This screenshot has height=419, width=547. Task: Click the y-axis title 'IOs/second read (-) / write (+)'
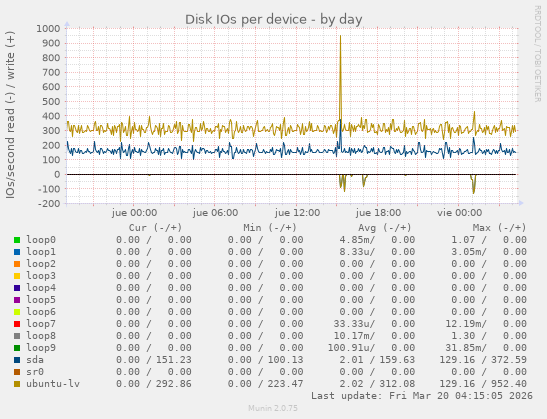10,115
